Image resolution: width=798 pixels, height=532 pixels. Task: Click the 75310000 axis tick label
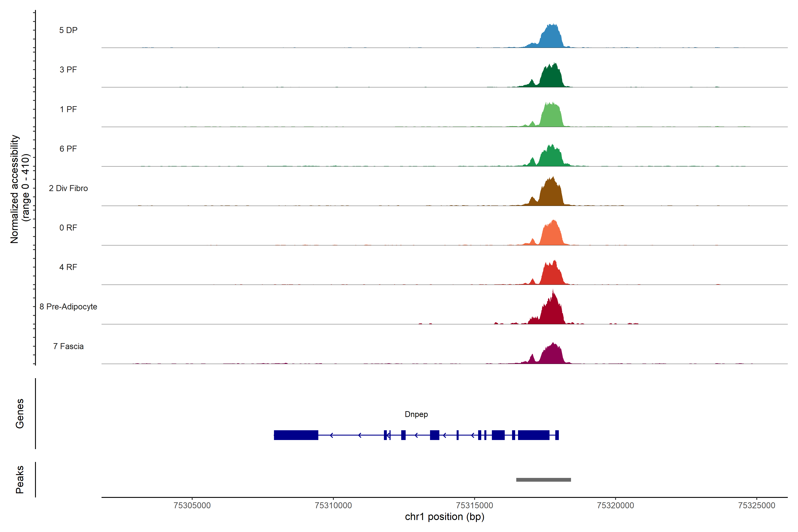pyautogui.click(x=333, y=505)
